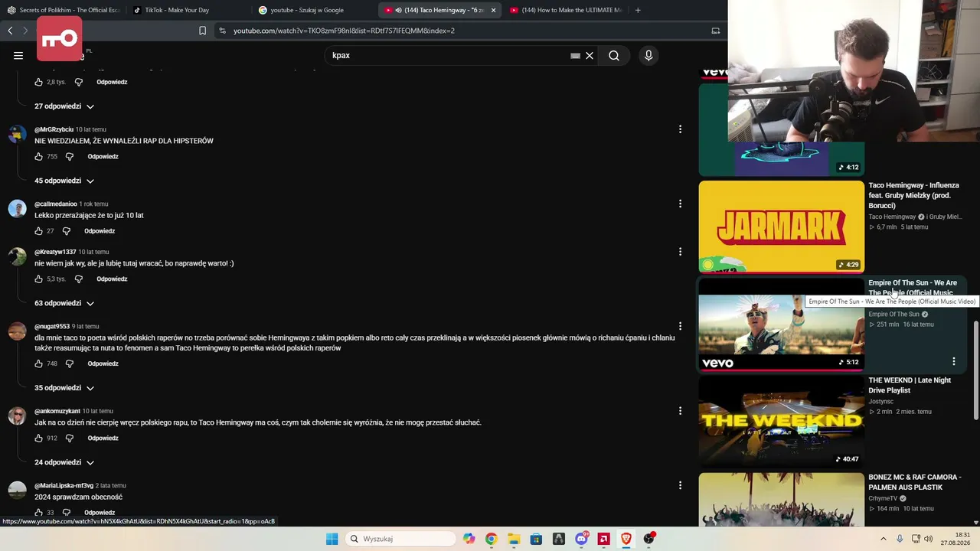This screenshot has height=551, width=980.
Task: Expand the 45 odpowiedzi replies
Action: click(64, 181)
